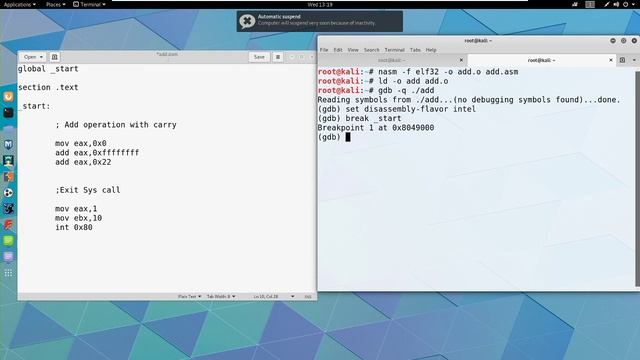The height and width of the screenshot is (360, 640).
Task: Click 'section .text' line in editor
Action: coord(48,87)
